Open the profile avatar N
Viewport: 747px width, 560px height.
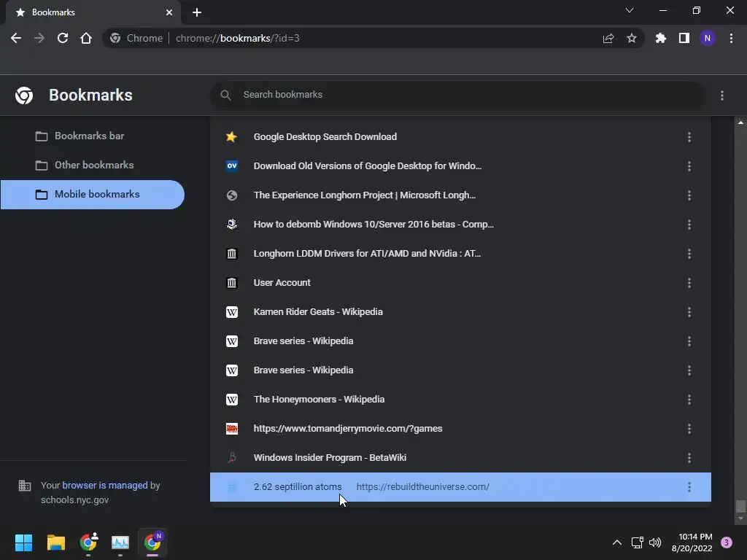coord(708,38)
